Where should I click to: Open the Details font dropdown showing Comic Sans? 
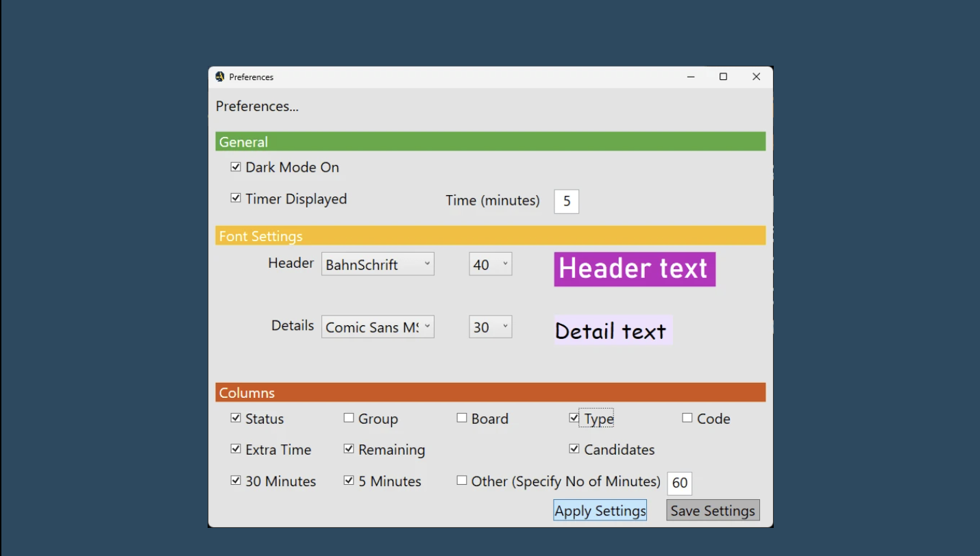click(378, 327)
